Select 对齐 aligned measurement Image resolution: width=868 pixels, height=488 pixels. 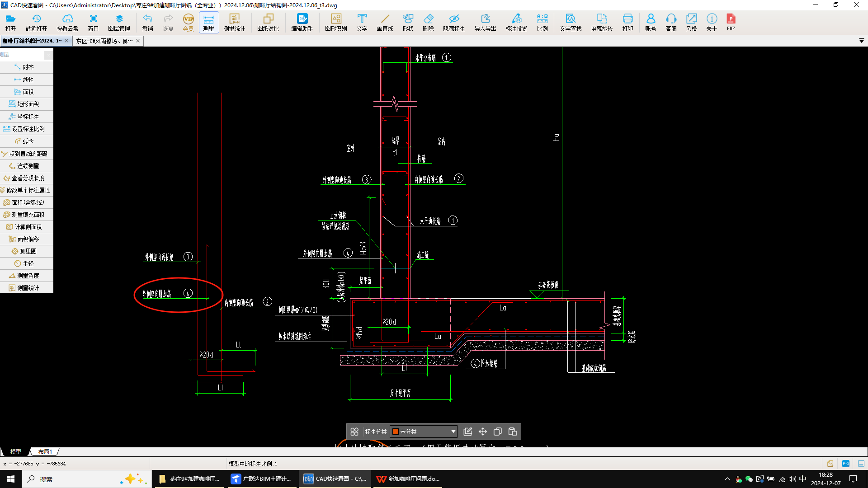pos(27,67)
